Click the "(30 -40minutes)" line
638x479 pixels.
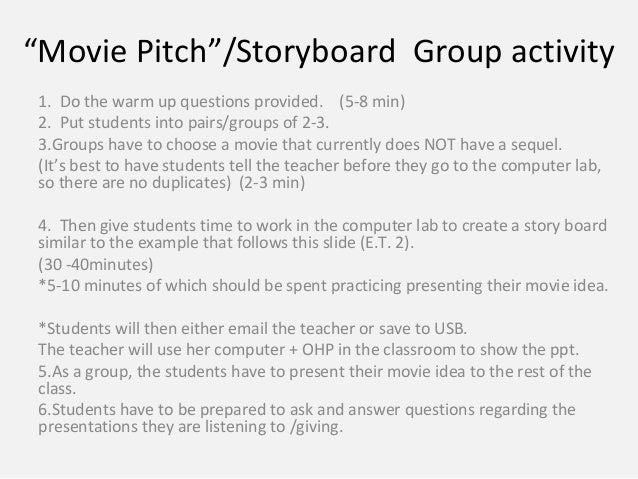click(96, 265)
